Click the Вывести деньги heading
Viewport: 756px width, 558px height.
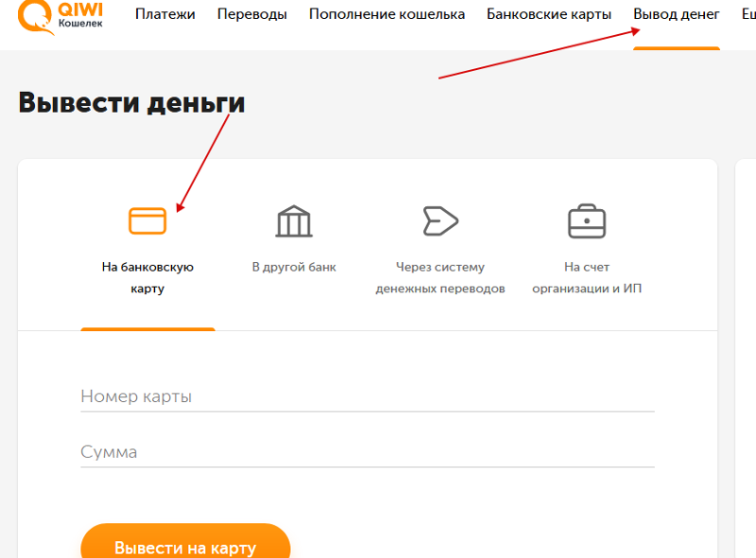tap(131, 103)
